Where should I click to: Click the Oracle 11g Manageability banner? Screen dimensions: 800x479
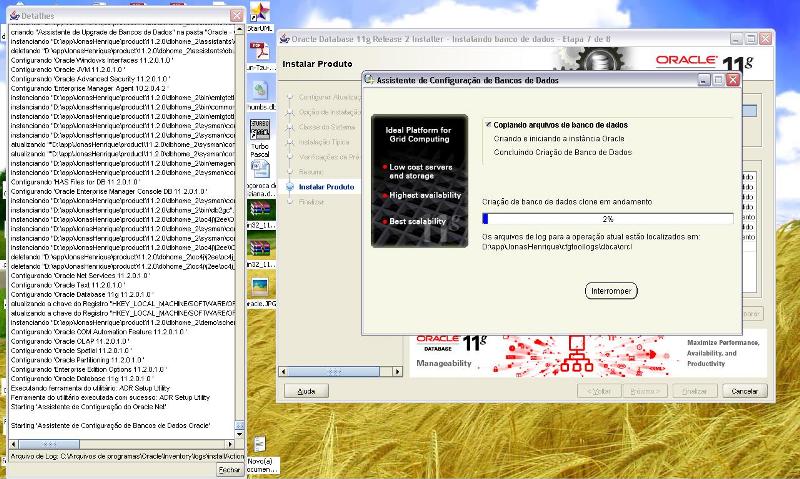[588, 354]
